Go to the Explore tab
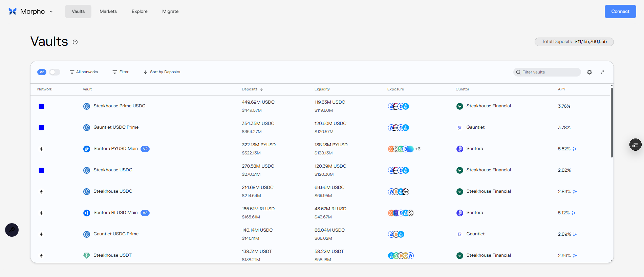Image resolution: width=644 pixels, height=277 pixels. (x=139, y=12)
